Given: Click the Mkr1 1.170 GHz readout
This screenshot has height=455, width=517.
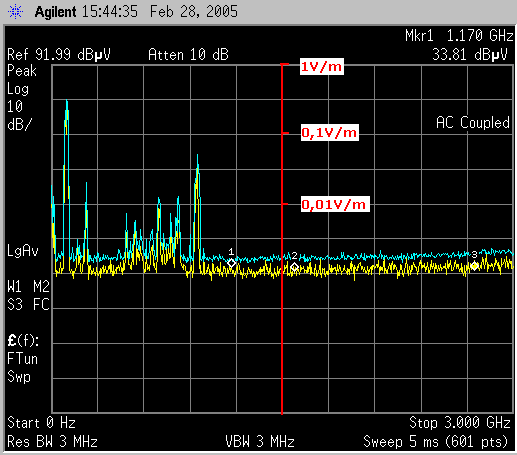Looking at the screenshot, I should pyautogui.click(x=459, y=36).
